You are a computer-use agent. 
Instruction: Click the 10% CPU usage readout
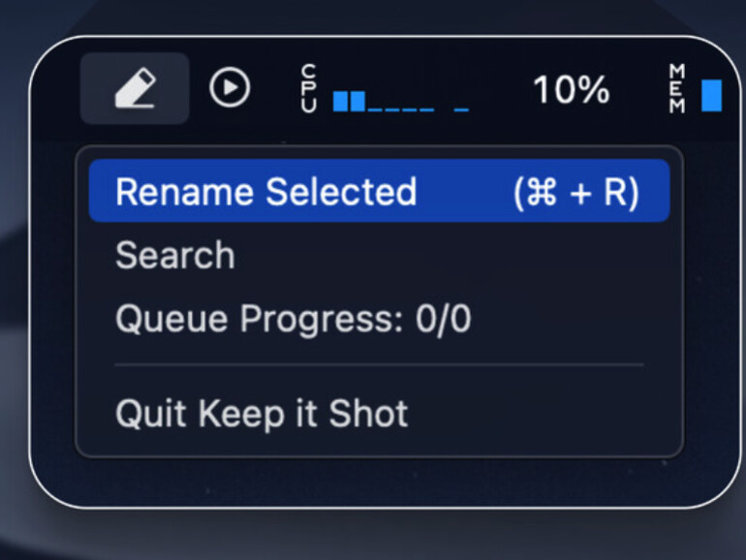tap(571, 90)
